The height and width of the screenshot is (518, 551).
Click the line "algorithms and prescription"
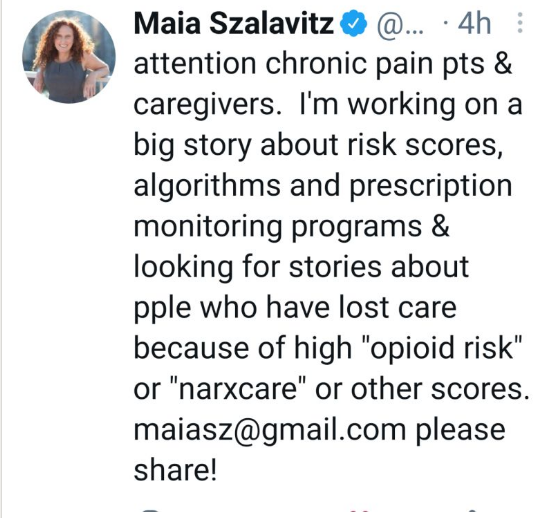click(x=323, y=187)
